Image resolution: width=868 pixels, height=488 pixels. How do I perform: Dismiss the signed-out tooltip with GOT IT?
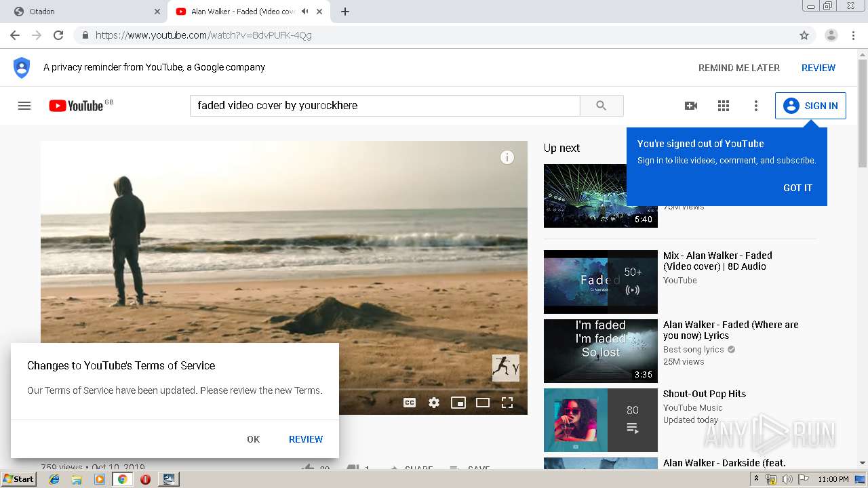pyautogui.click(x=797, y=188)
